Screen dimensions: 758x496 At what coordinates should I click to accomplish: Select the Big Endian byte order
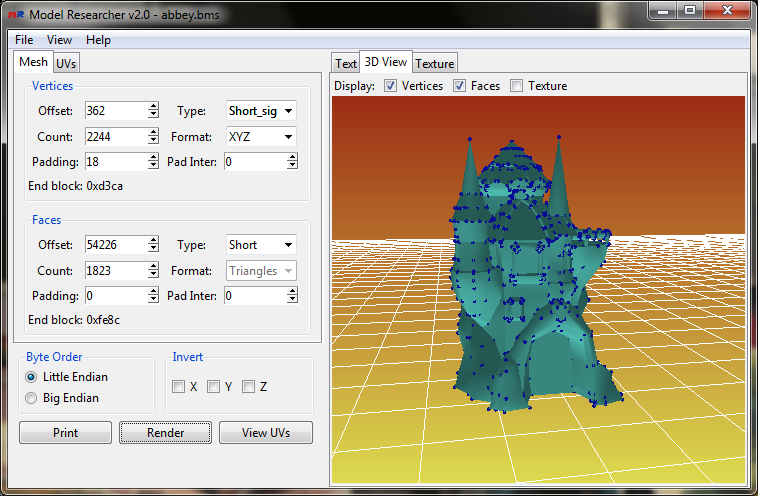pyautogui.click(x=32, y=398)
